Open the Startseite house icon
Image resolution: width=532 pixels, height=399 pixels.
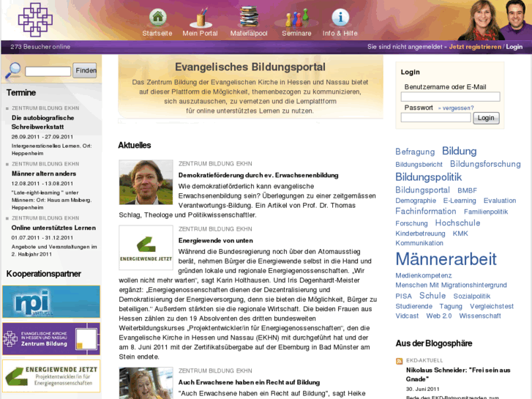pos(158,18)
